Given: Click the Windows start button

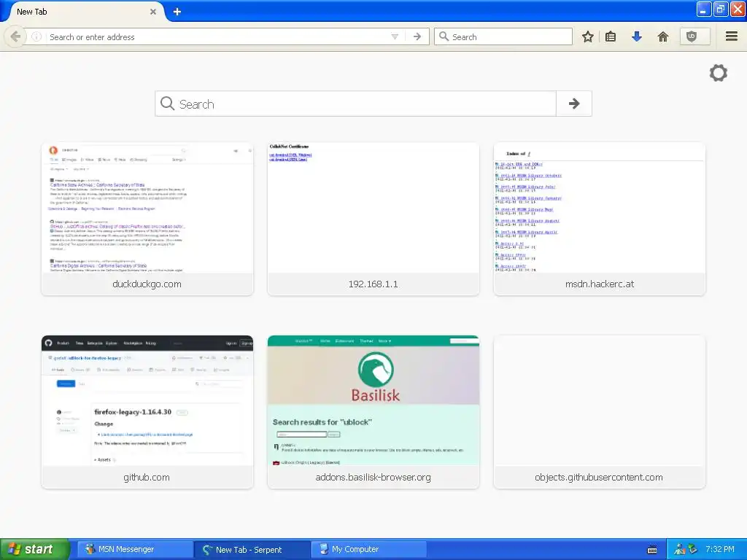Looking at the screenshot, I should 34,549.
